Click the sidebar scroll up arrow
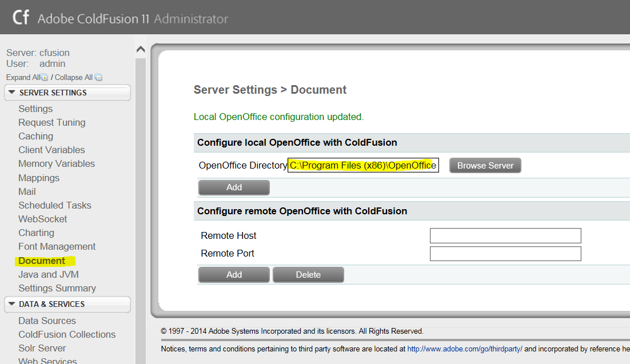Image resolution: width=630 pixels, height=364 pixels. click(141, 49)
